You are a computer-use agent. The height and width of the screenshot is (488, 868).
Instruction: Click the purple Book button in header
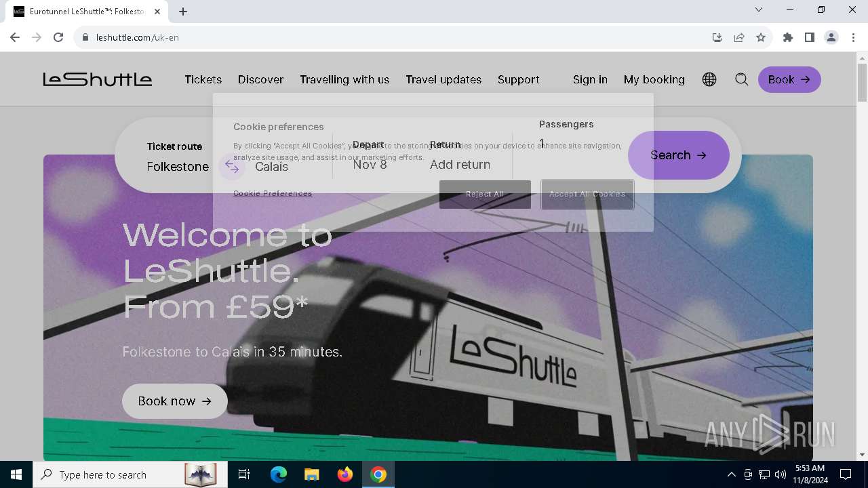[789, 79]
